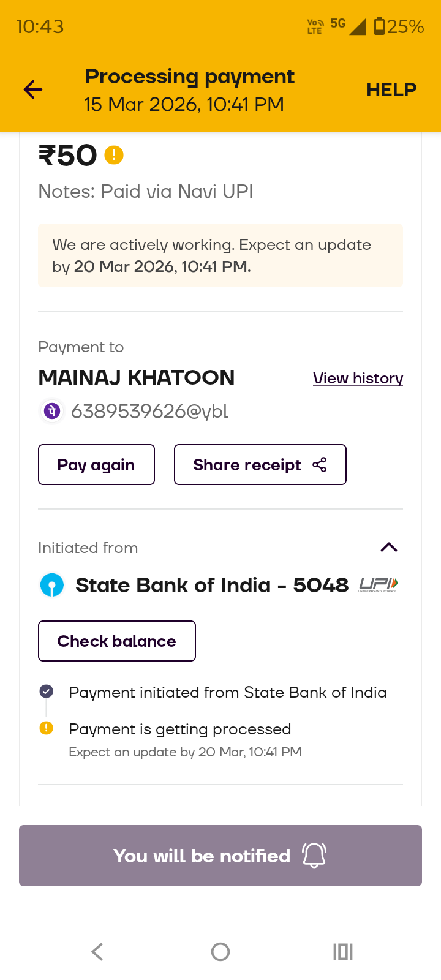Tap the back arrow in header
This screenshot has width=441, height=980.
(33, 90)
